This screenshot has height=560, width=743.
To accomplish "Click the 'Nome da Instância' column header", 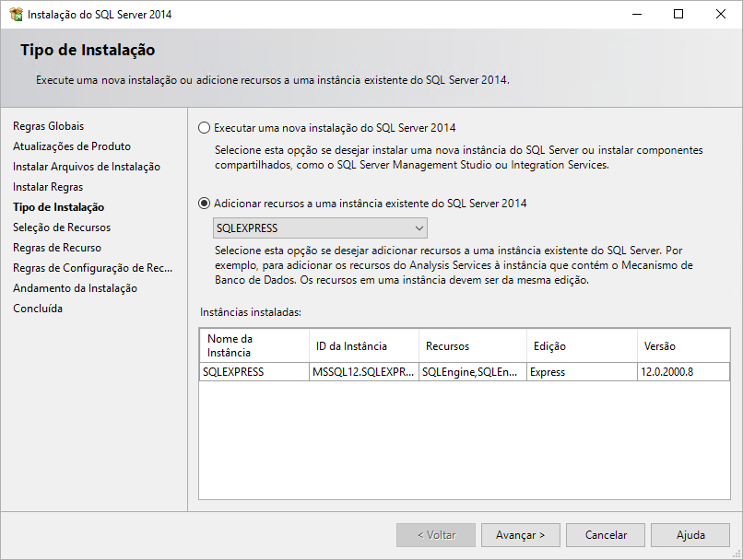I will point(254,346).
